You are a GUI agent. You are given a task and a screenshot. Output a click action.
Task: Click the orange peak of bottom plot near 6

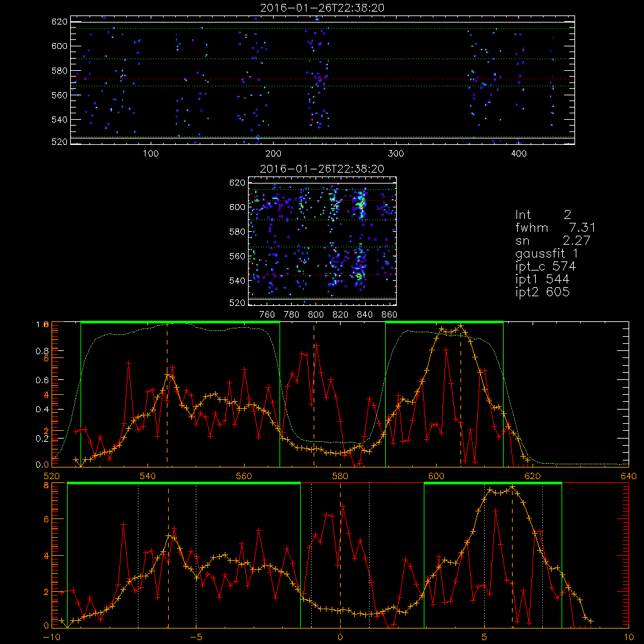click(512, 488)
